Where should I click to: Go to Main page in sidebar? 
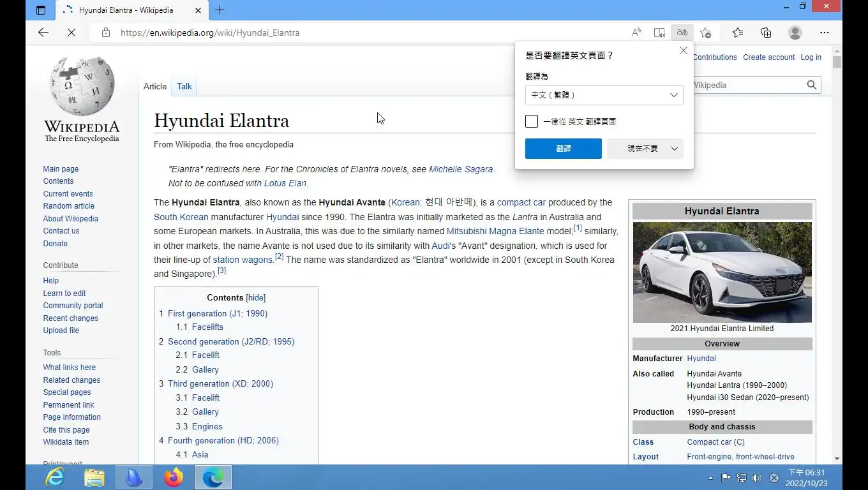click(61, 169)
